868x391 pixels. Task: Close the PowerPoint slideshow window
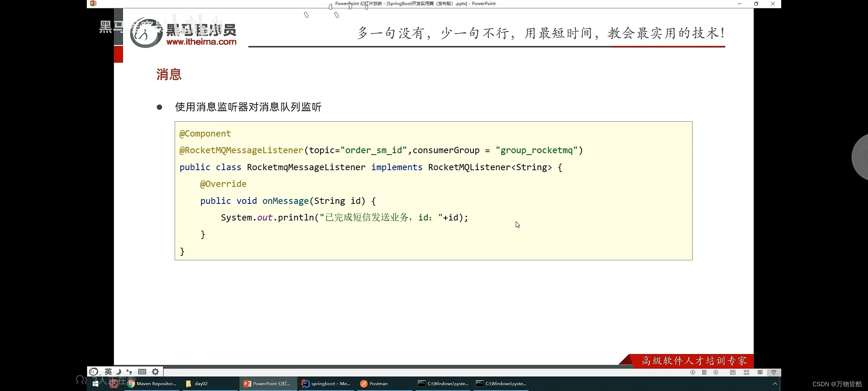[x=773, y=4]
